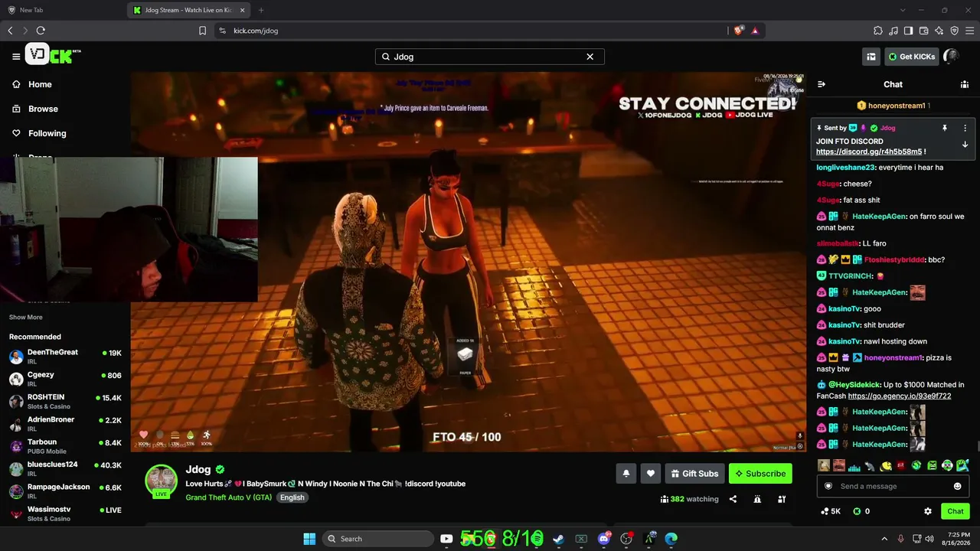Click the Gift Subs button
Screen dimensions: 980x551
(694, 474)
